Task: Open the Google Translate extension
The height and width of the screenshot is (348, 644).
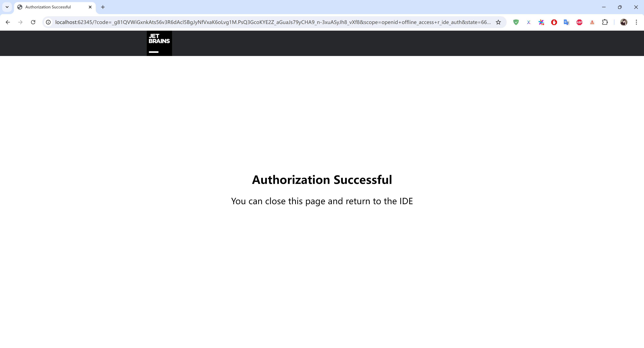Action: (567, 22)
